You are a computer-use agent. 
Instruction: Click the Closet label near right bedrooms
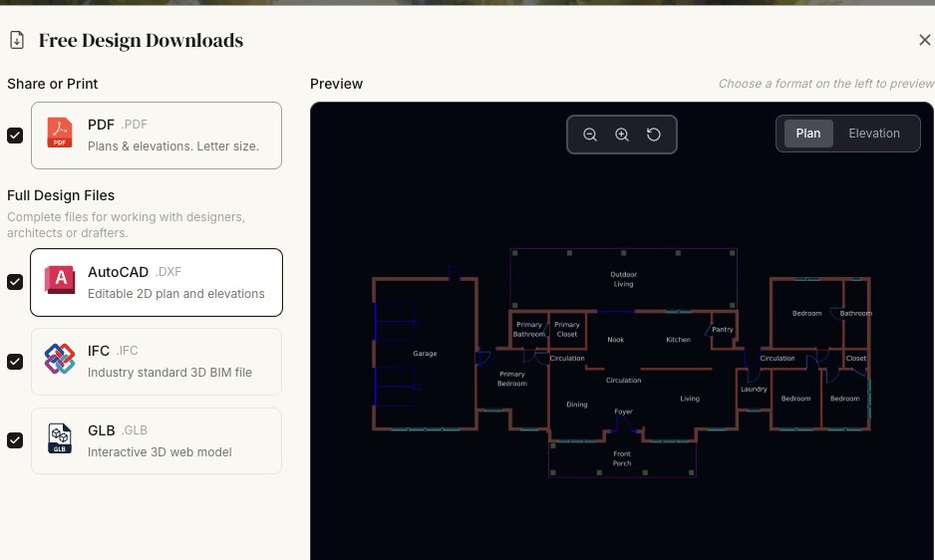point(855,359)
